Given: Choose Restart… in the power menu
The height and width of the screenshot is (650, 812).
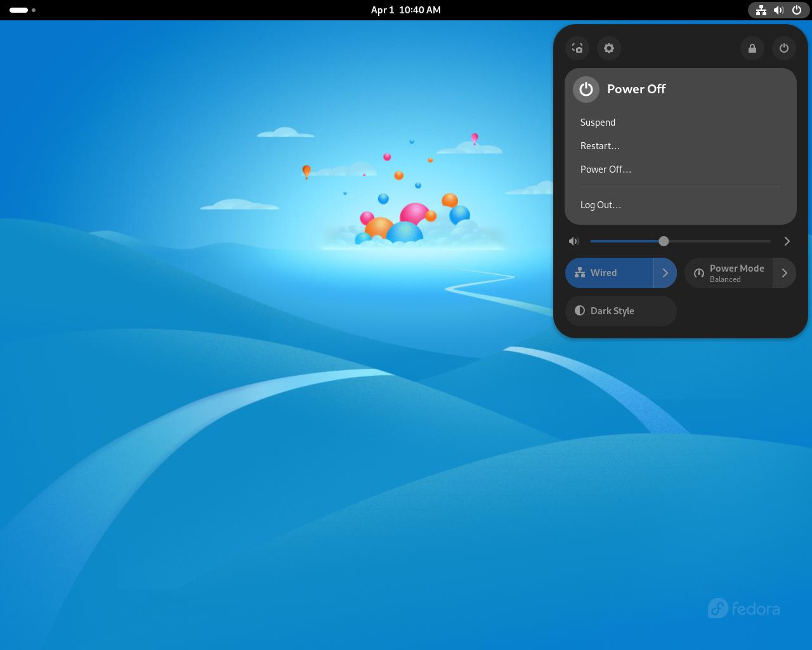Looking at the screenshot, I should [x=680, y=146].
